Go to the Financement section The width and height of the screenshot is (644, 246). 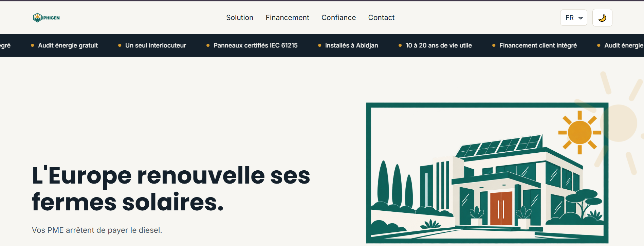click(287, 18)
